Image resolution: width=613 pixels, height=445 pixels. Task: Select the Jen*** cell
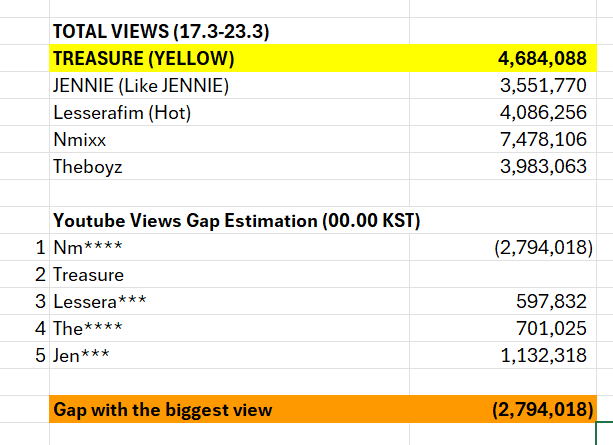229,355
